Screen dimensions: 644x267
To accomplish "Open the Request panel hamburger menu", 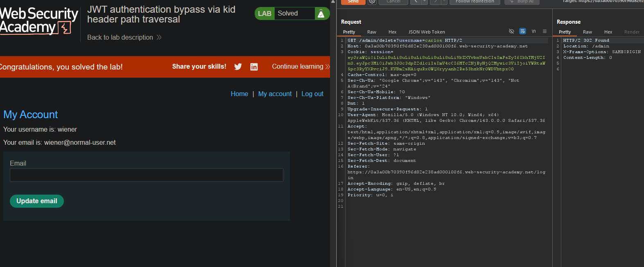I will point(545,31).
